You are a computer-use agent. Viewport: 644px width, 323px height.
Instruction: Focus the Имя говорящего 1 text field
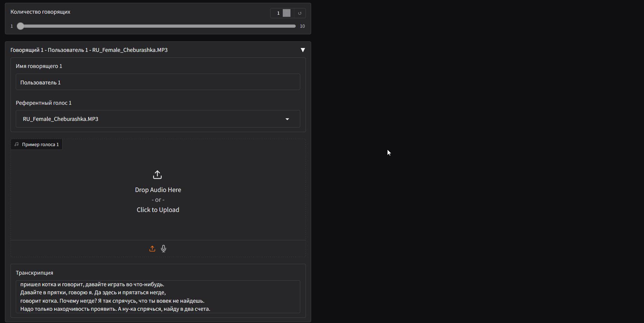click(158, 82)
